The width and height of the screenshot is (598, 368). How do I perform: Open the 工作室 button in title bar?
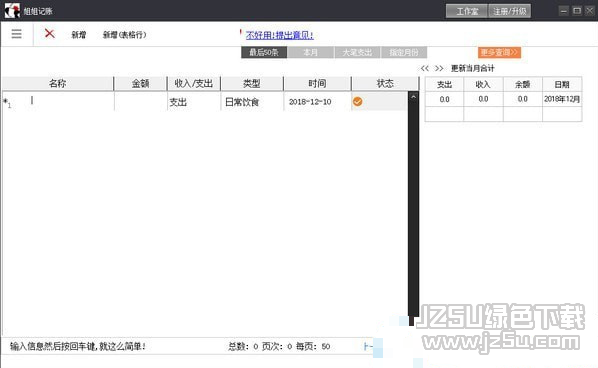coord(467,11)
